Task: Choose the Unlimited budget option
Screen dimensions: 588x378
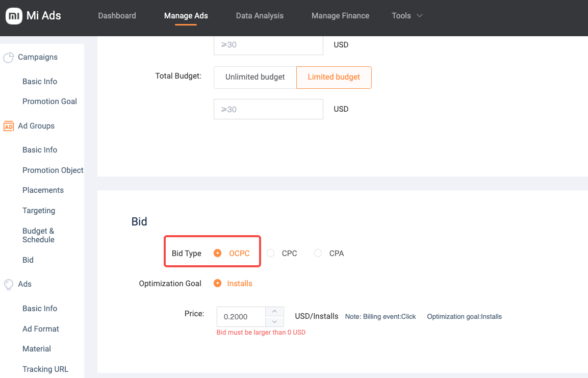Action: [x=255, y=77]
